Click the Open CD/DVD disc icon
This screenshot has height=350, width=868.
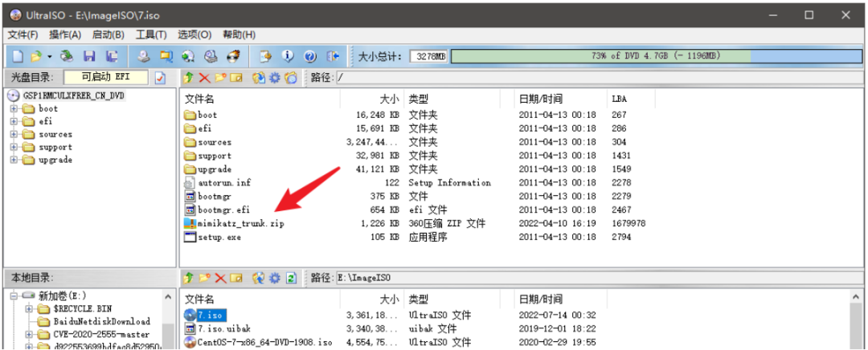pyautogui.click(x=67, y=56)
